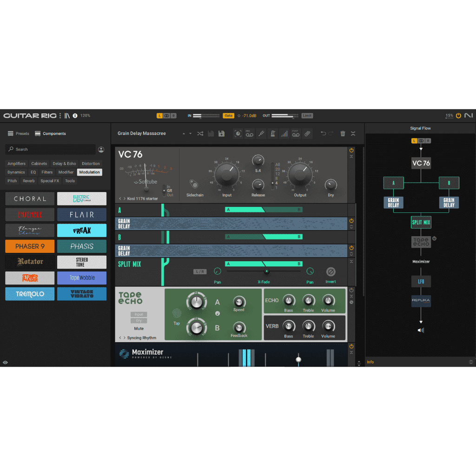Expand the Info panel at bottom right
Viewport: 476px width, 476px height.
tap(471, 362)
